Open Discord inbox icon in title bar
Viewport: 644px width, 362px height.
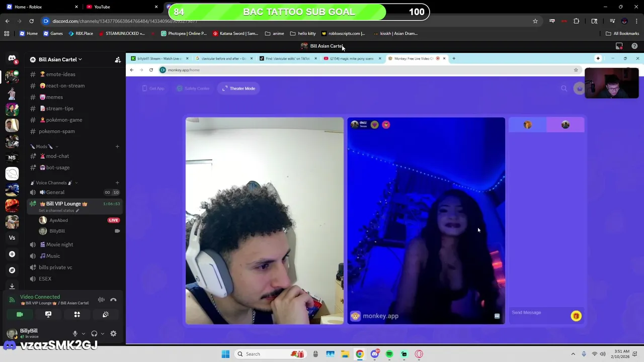(619, 46)
